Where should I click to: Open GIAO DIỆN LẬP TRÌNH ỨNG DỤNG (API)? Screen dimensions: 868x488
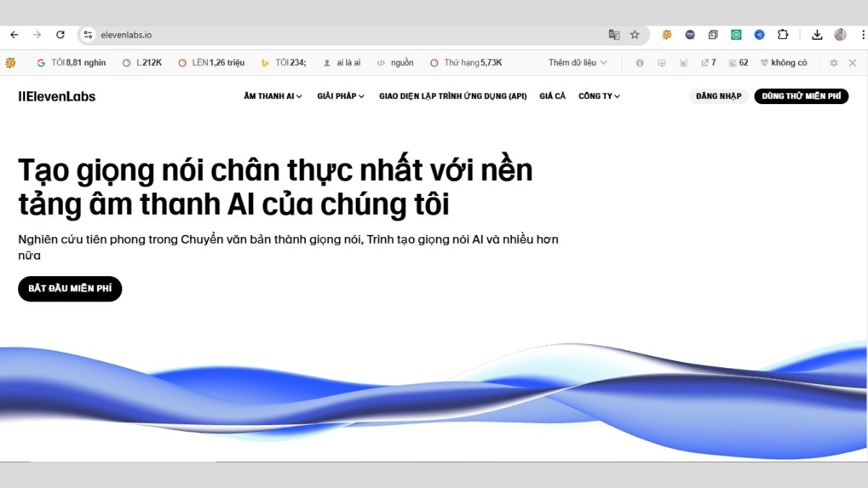coord(453,96)
